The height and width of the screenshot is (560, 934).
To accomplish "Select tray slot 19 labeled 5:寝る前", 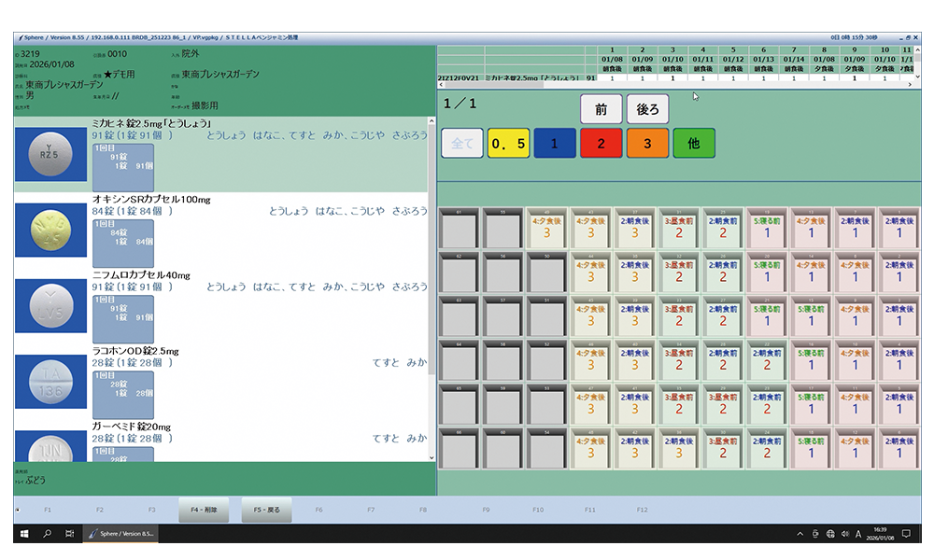I will tap(767, 228).
